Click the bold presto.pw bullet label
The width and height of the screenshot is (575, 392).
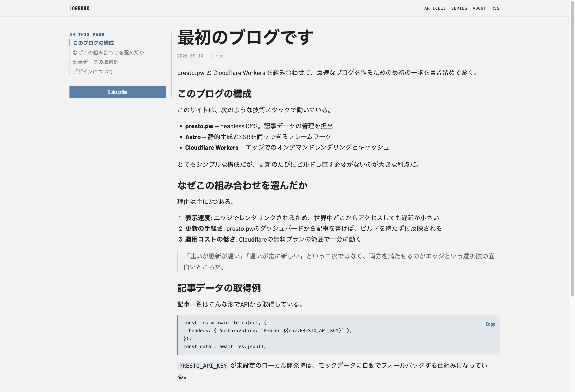click(x=199, y=126)
